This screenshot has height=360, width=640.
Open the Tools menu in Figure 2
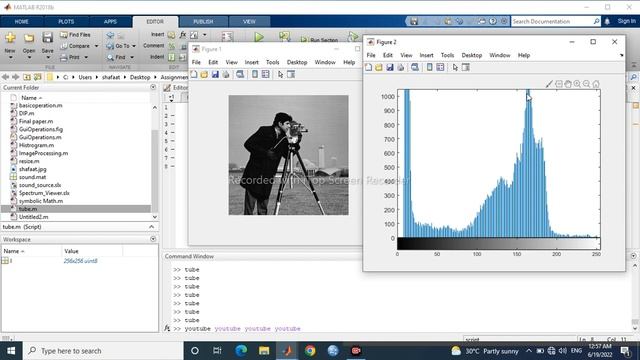click(x=447, y=55)
